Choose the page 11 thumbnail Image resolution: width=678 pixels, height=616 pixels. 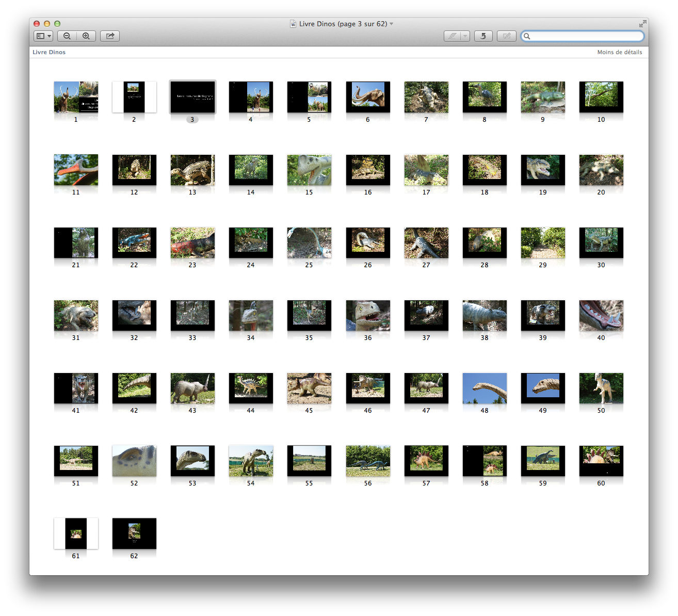[76, 170]
